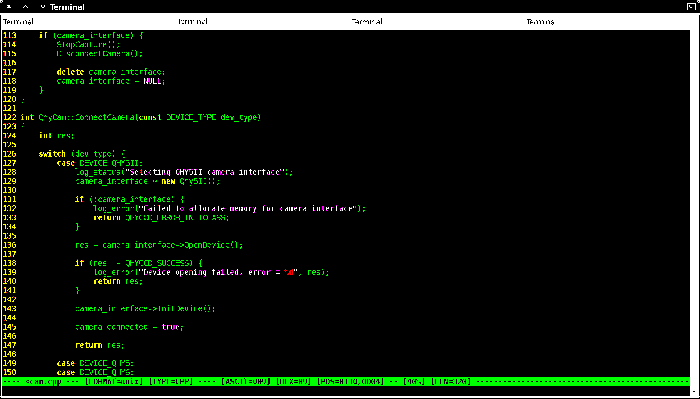Click 'delete camera_interface;' statement

pos(111,72)
